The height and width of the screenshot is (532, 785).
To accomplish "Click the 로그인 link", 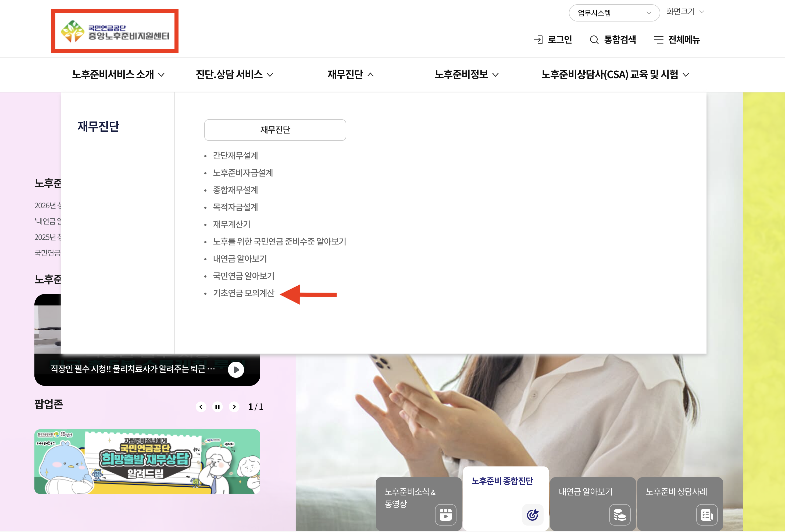I will point(553,40).
